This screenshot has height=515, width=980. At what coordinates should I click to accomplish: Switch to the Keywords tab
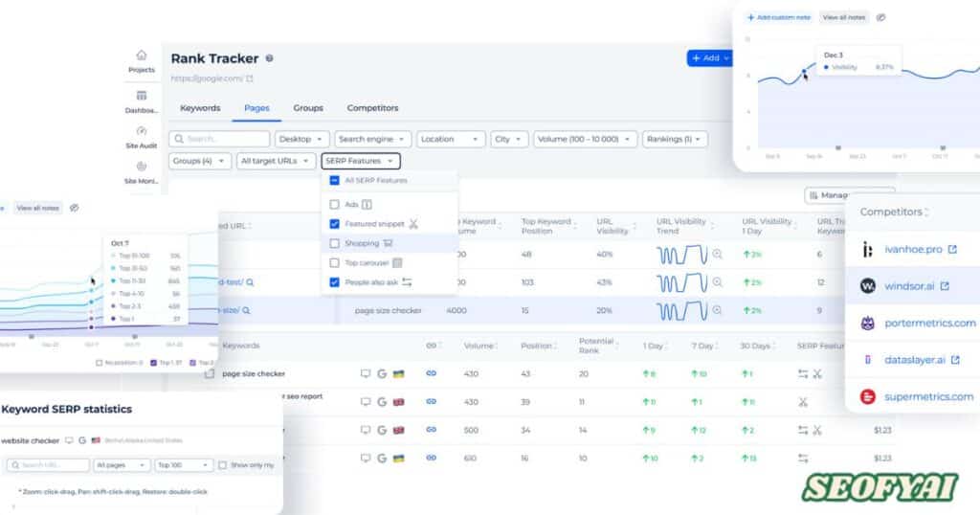[200, 108]
